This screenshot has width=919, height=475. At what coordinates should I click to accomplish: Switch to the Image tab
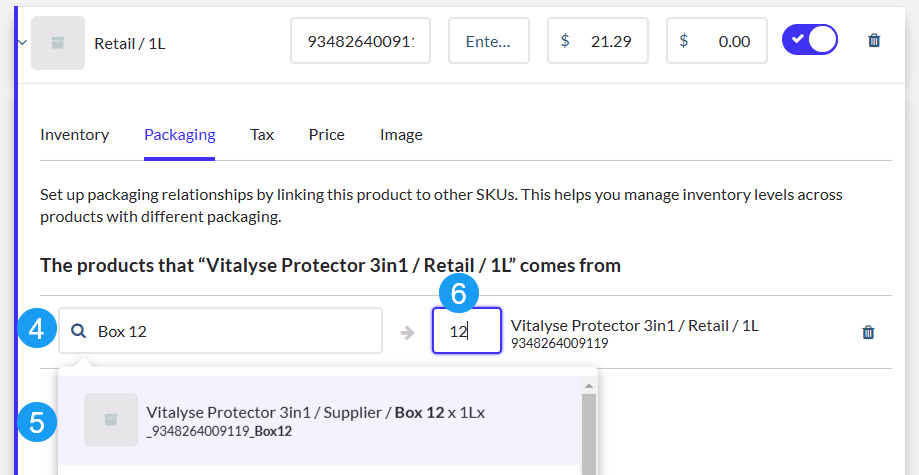coord(401,135)
